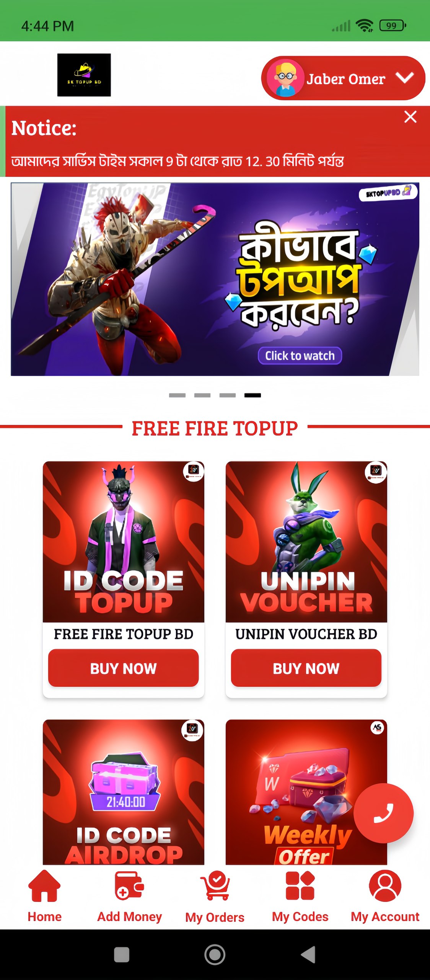Tap Click to watch on banner

click(300, 356)
